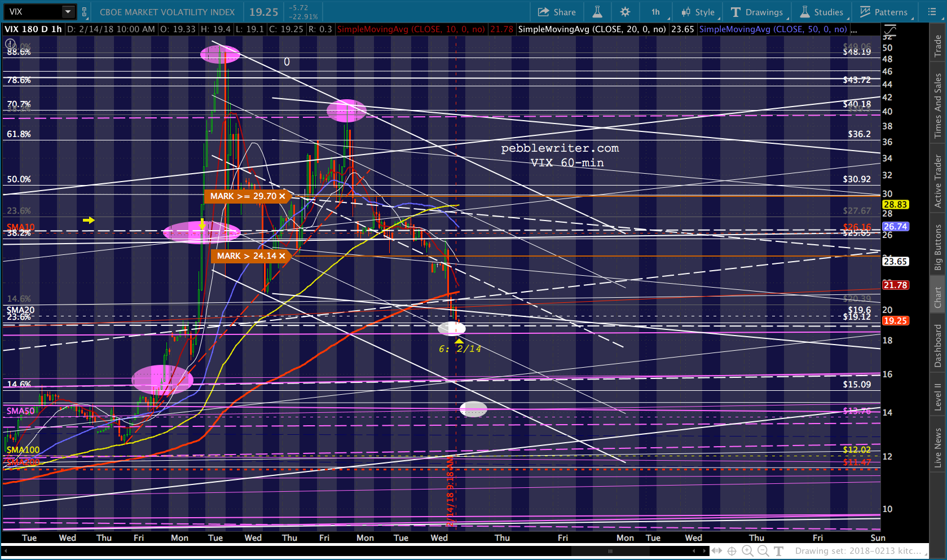Click the text drawing tool icon
This screenshot has height=560, width=947.
[779, 551]
